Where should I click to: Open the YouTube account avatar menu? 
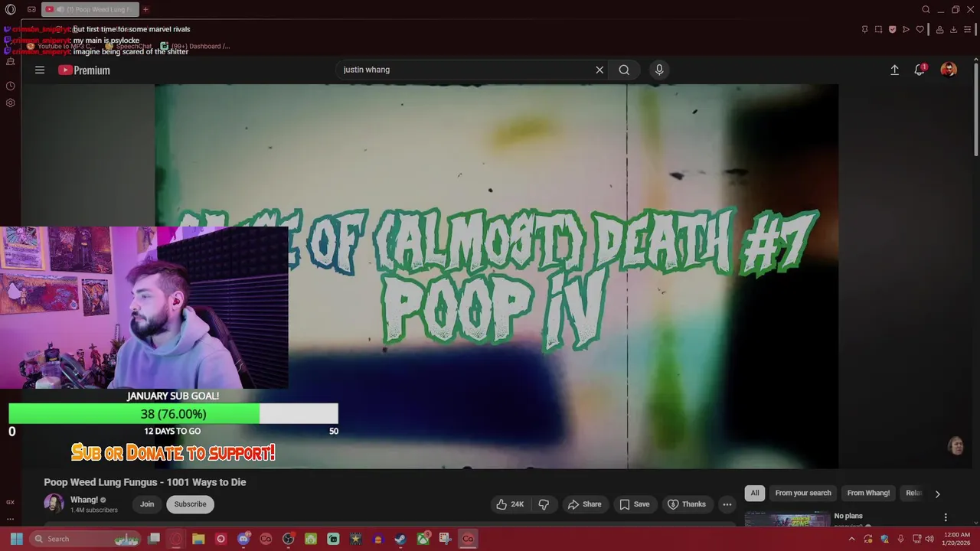(x=949, y=70)
